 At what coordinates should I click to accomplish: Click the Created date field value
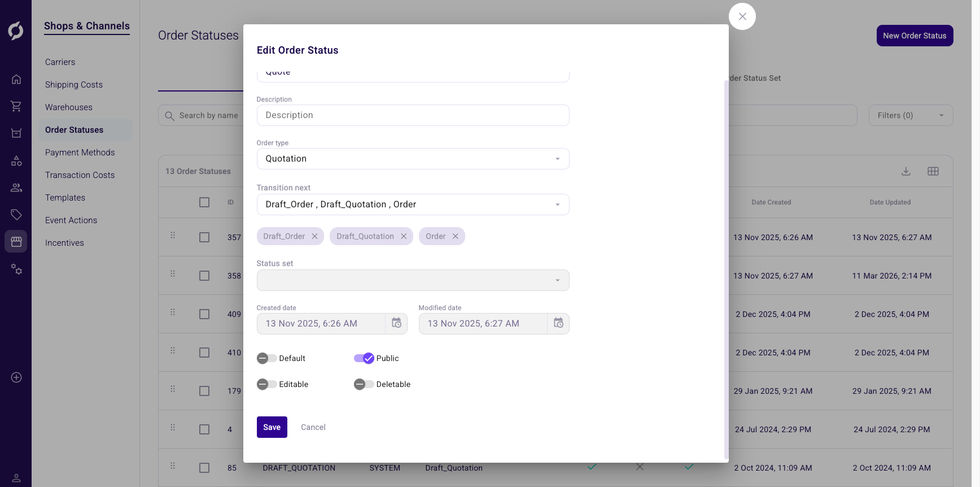[312, 324]
